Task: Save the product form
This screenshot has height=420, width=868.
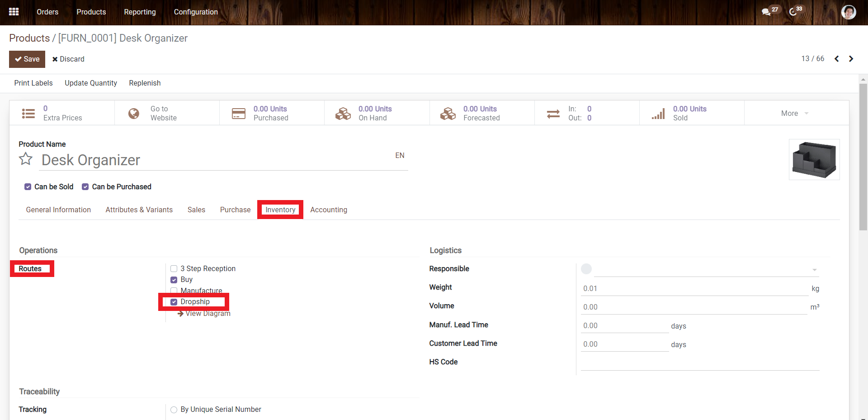Action: coord(27,59)
